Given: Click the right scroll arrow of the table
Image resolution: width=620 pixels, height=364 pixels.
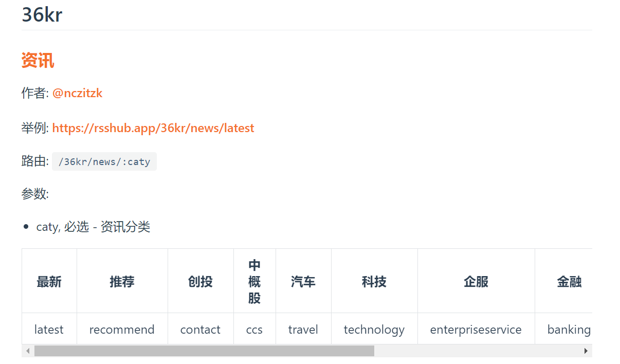Looking at the screenshot, I should (586, 351).
